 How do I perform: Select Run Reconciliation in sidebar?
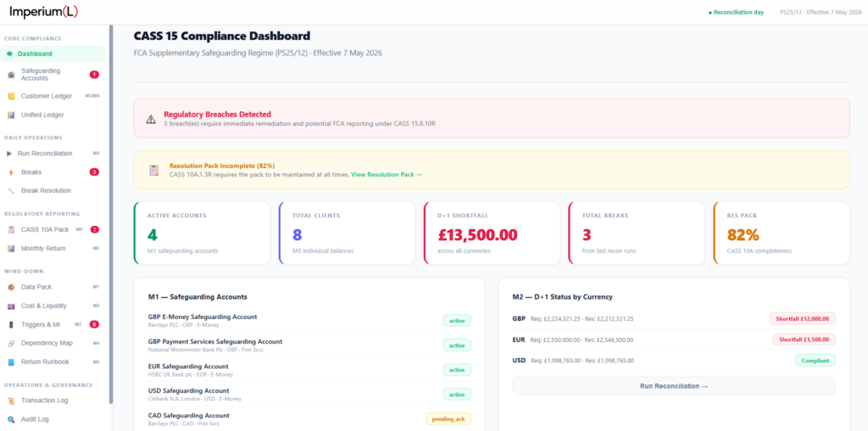[53, 154]
